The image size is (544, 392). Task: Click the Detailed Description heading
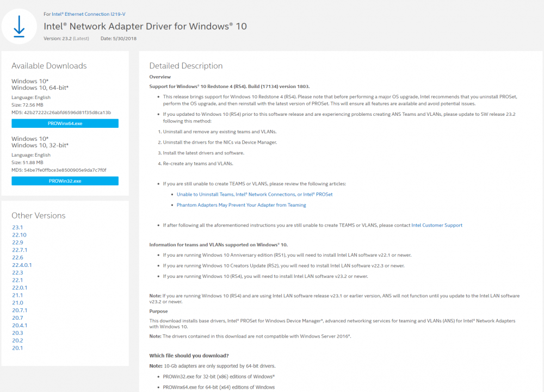click(186, 66)
